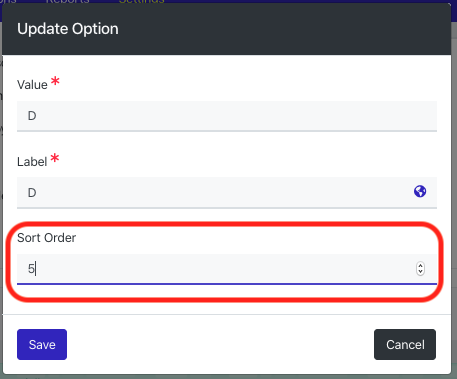Cancel the Update Option dialog

[405, 344]
